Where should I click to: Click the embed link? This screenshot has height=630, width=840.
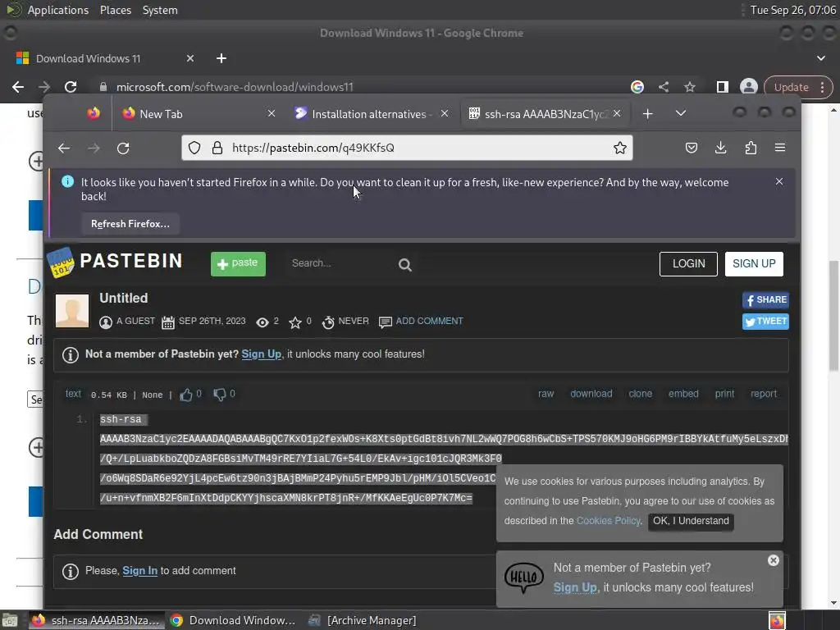tap(683, 394)
